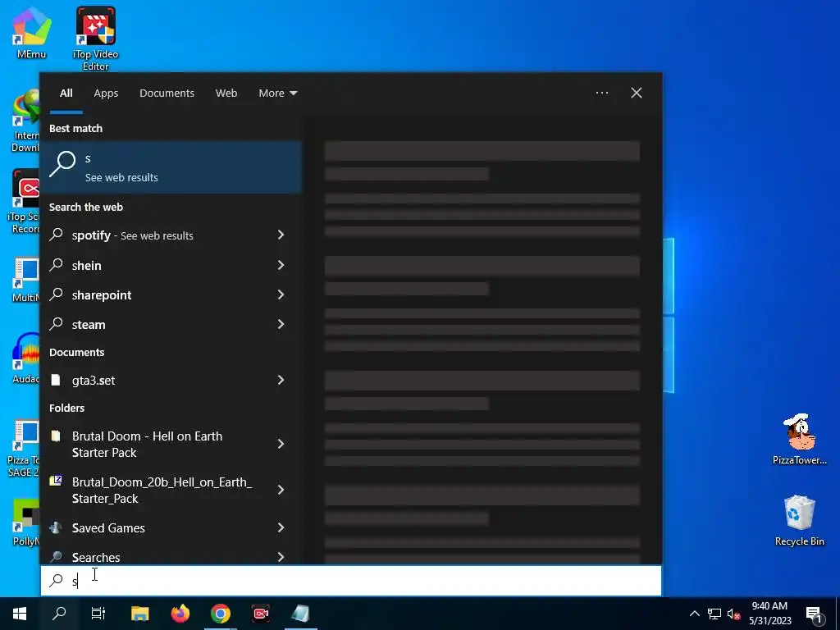The height and width of the screenshot is (630, 840).
Task: Open the last app icon on taskbar
Action: [x=300, y=614]
